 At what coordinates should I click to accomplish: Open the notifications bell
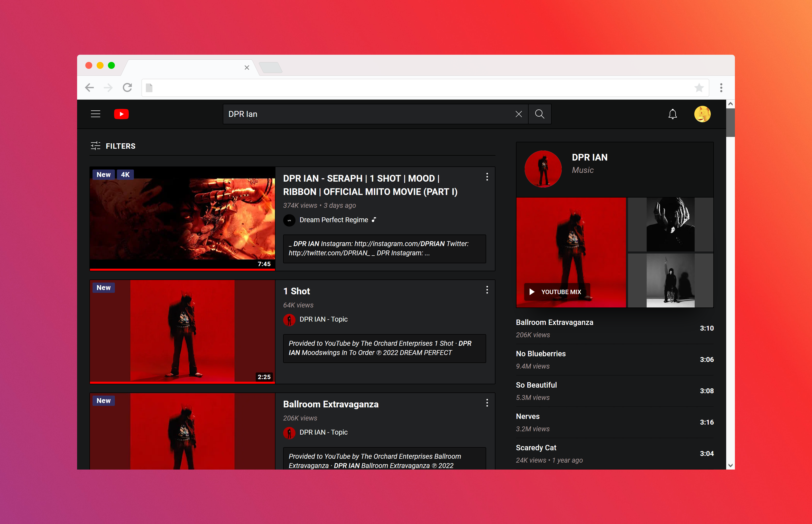[x=672, y=114]
